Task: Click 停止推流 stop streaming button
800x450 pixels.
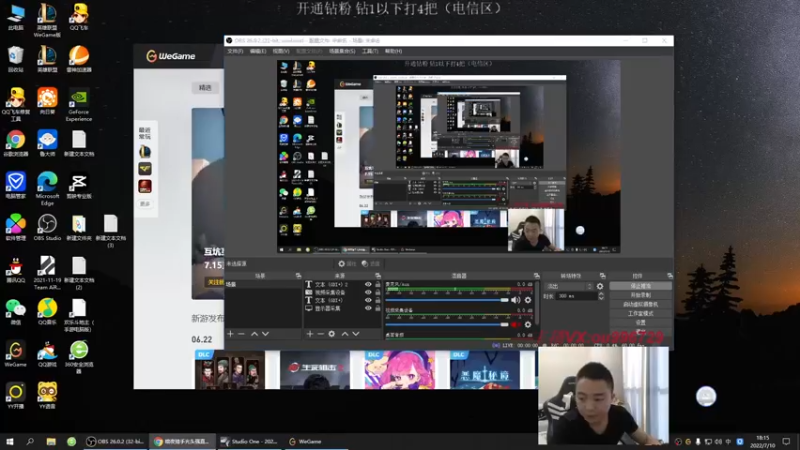Action: 641,286
